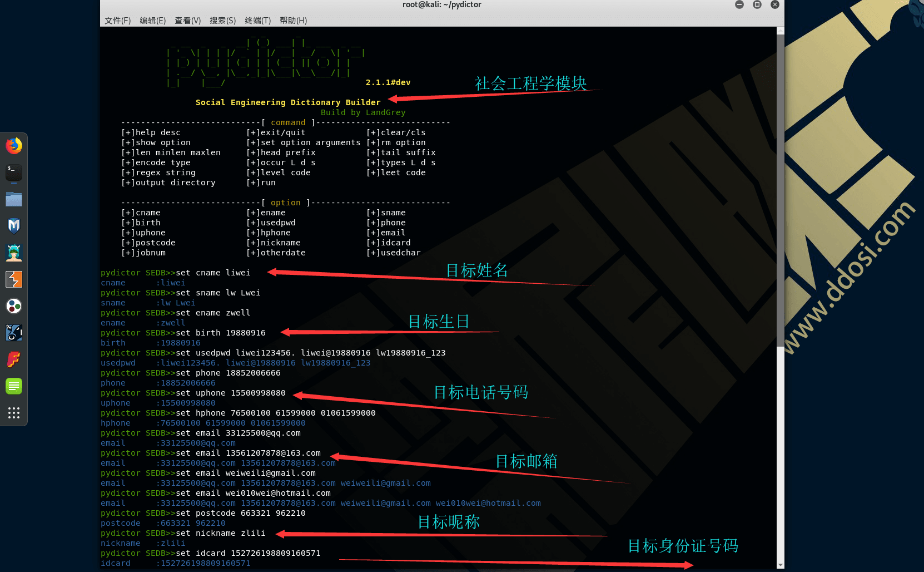This screenshot has width=924, height=572.
Task: Click the '[+]cname' option entry
Action: click(x=141, y=213)
